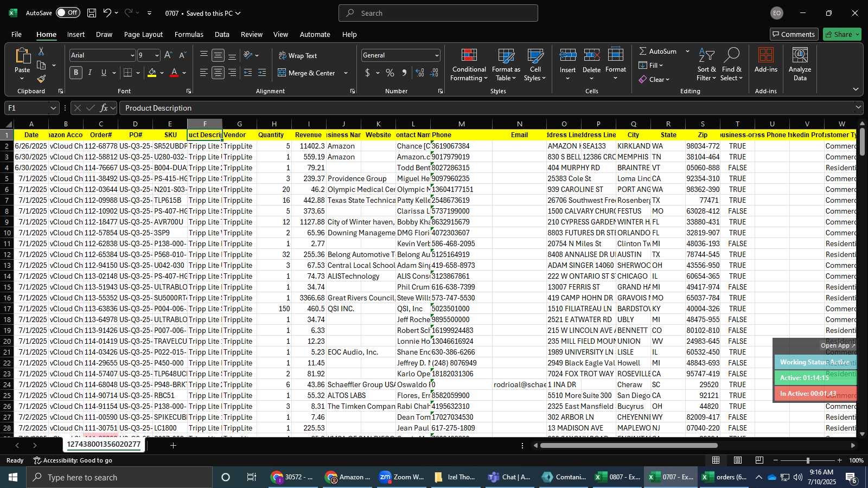
Task: Open the font size dropdown showing 9
Action: click(x=157, y=55)
